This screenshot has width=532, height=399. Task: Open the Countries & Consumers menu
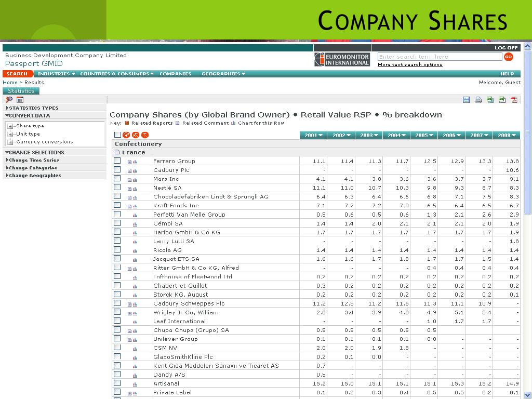[x=117, y=74]
